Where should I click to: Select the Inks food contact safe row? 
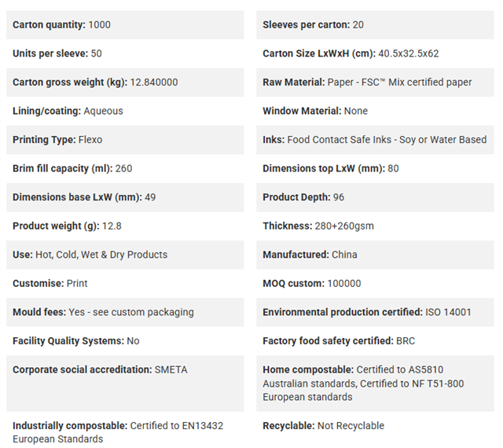(375, 140)
